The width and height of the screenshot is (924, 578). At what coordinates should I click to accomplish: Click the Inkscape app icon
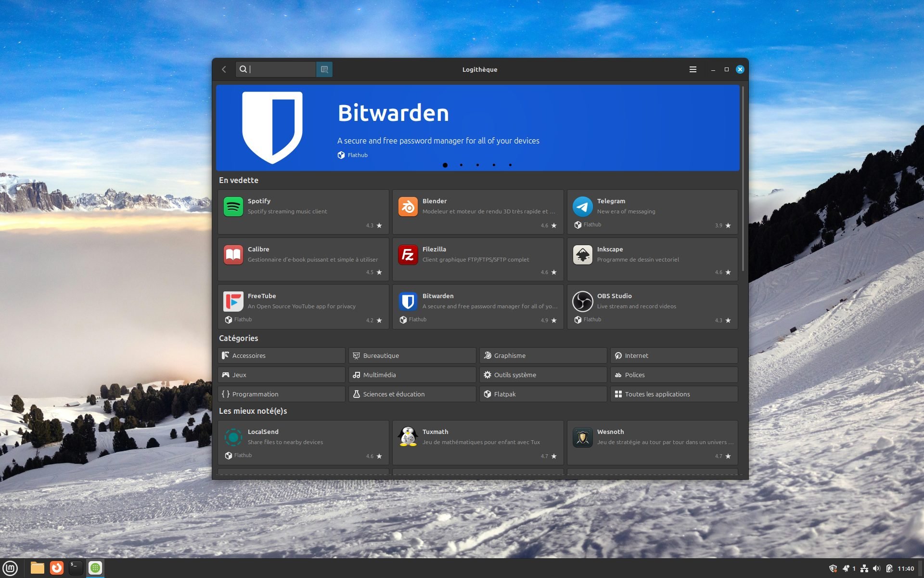pos(583,255)
